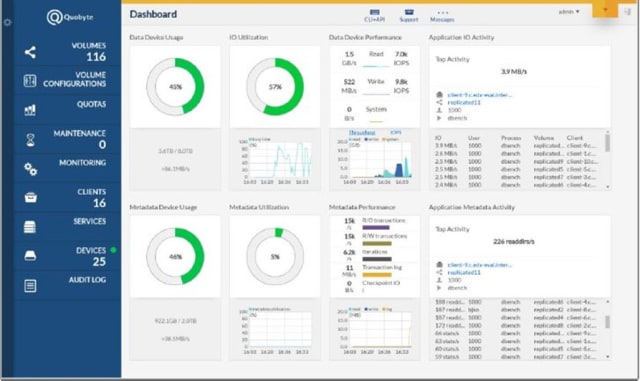
Task: Click the purple R/O transactions bar
Action: (x=376, y=227)
